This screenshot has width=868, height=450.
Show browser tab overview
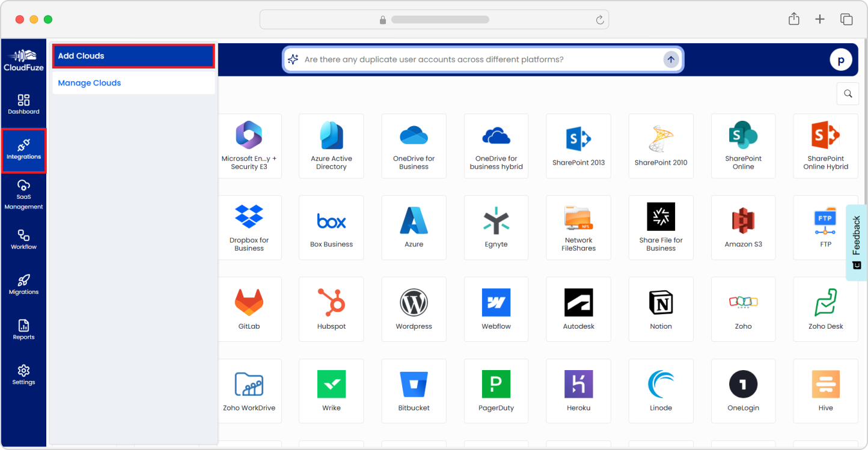[846, 19]
